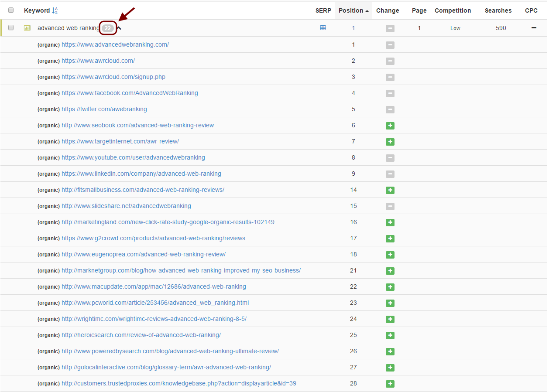
Task: Click the change icon for twitter.com/awebranking row
Action: click(390, 109)
